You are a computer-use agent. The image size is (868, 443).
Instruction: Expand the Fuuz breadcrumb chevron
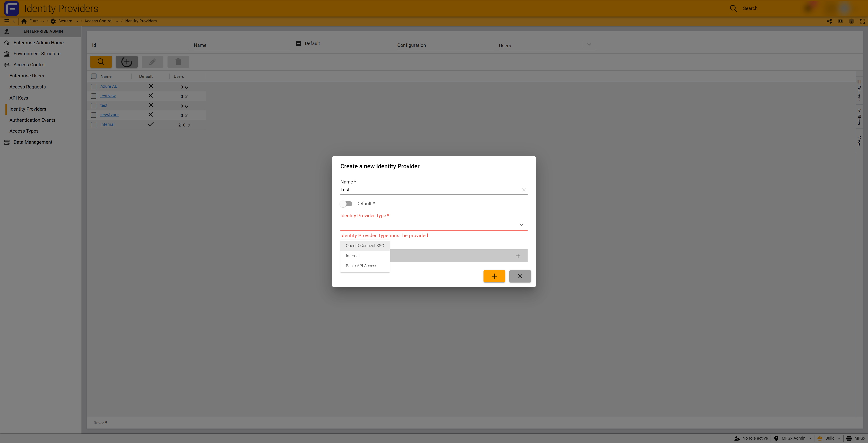[x=42, y=21]
